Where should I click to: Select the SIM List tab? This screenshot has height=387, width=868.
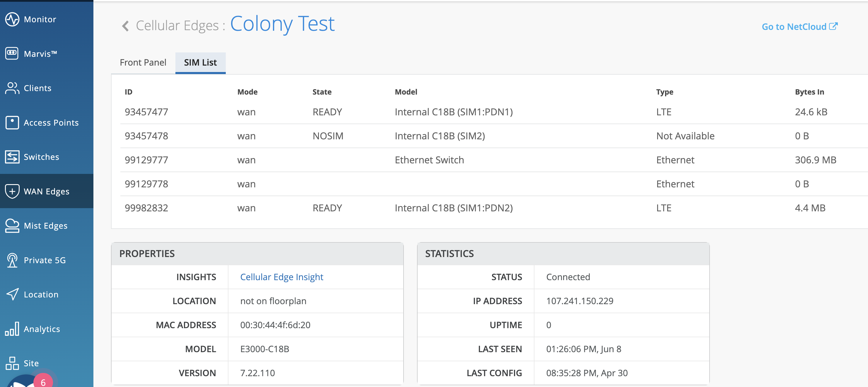[200, 62]
